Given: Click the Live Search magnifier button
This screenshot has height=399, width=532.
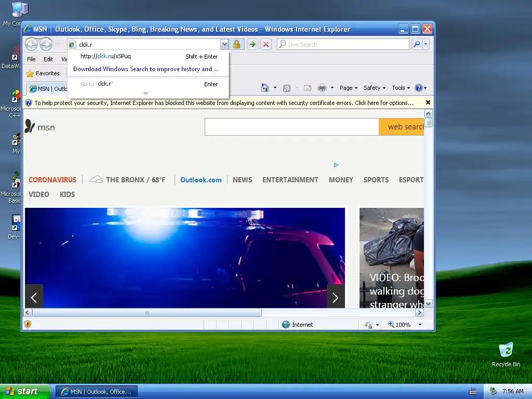Looking at the screenshot, I should pos(417,45).
